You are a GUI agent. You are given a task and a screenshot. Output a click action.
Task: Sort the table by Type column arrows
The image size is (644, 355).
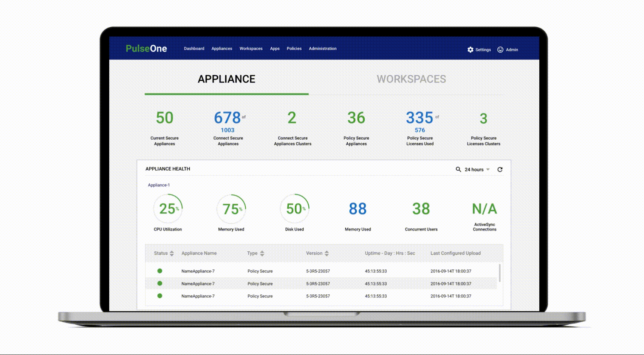tap(262, 253)
